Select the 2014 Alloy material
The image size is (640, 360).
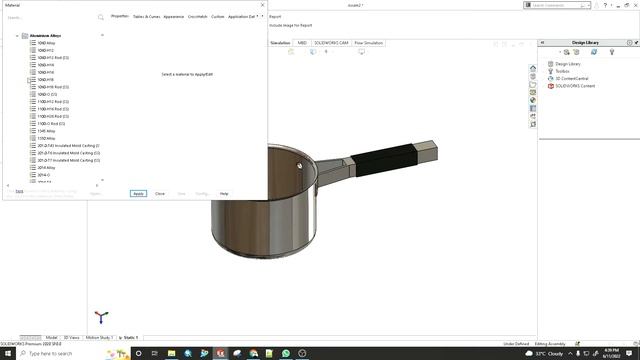click(46, 168)
